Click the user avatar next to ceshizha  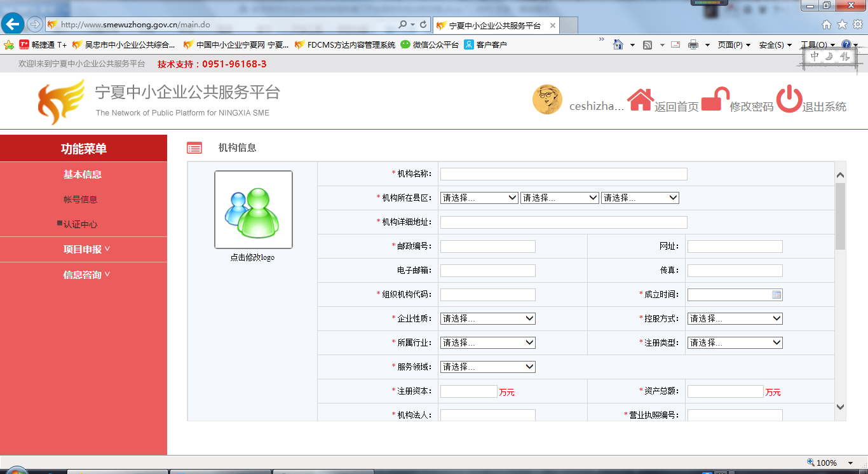coord(547,100)
